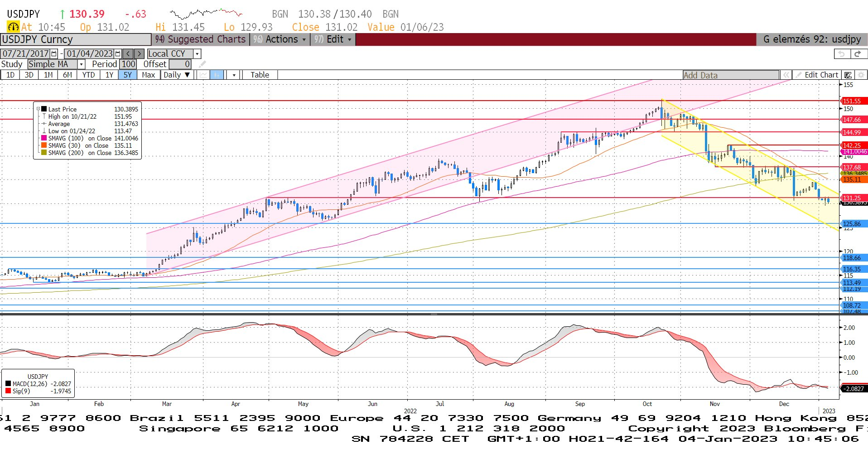This screenshot has height=464, width=868.
Task: Switch to candlestick chart type icon
Action: coord(217,75)
